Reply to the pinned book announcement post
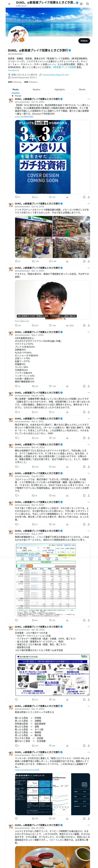This screenshot has height=868, width=98. 16,197
